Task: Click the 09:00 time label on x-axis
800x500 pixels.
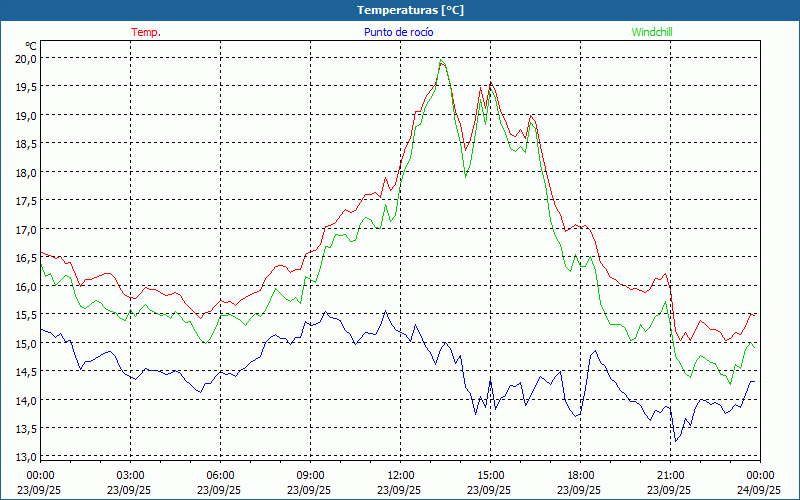Action: (x=310, y=475)
